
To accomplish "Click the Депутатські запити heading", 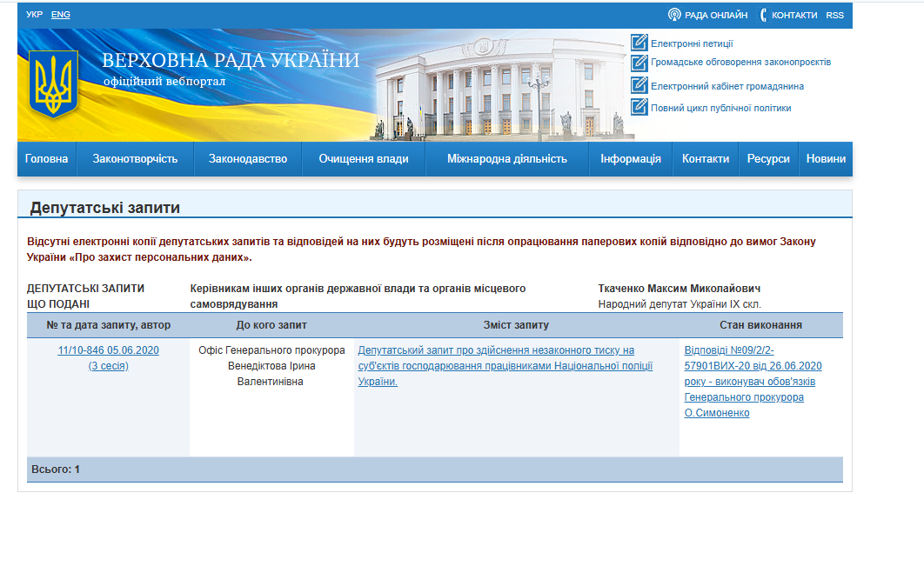I will (x=105, y=208).
